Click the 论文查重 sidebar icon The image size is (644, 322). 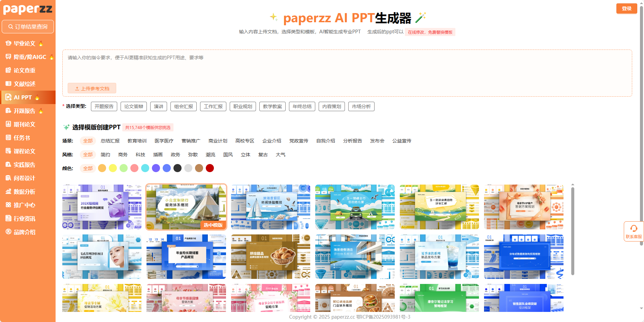[8, 70]
